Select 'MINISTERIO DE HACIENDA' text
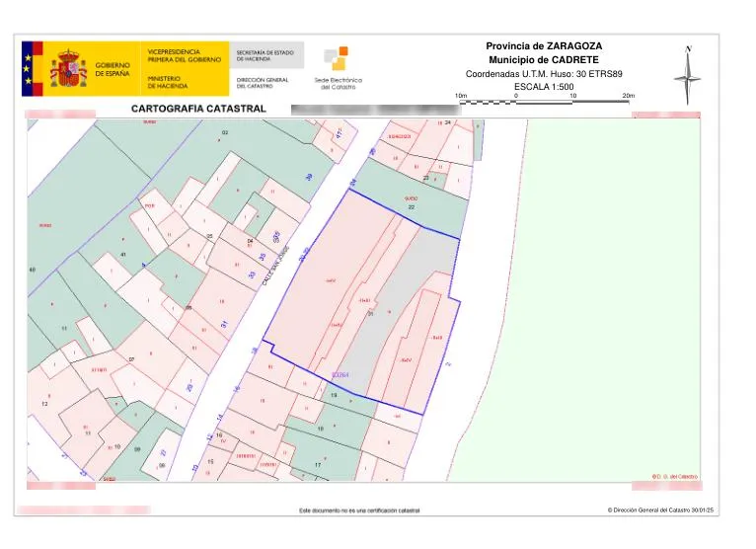 (168, 82)
